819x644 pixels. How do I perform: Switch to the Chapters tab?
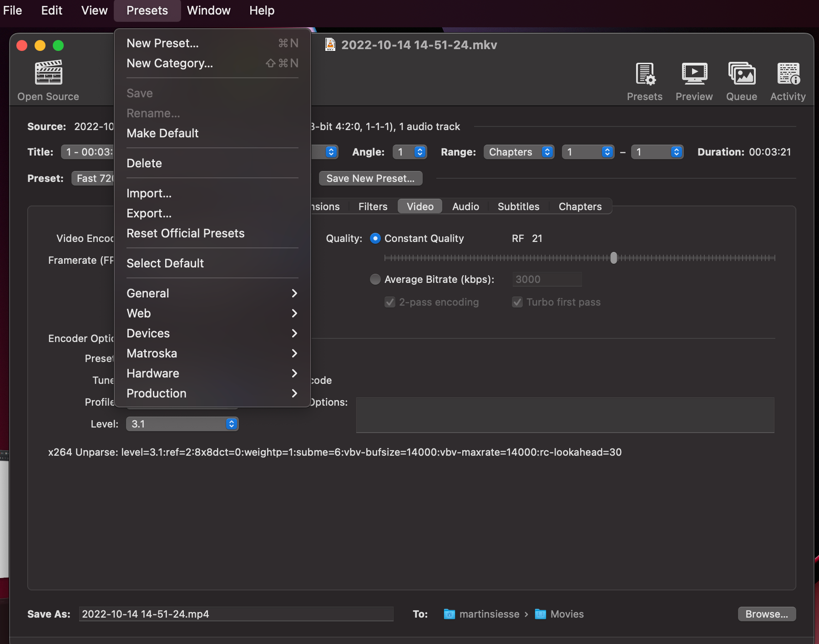point(580,206)
